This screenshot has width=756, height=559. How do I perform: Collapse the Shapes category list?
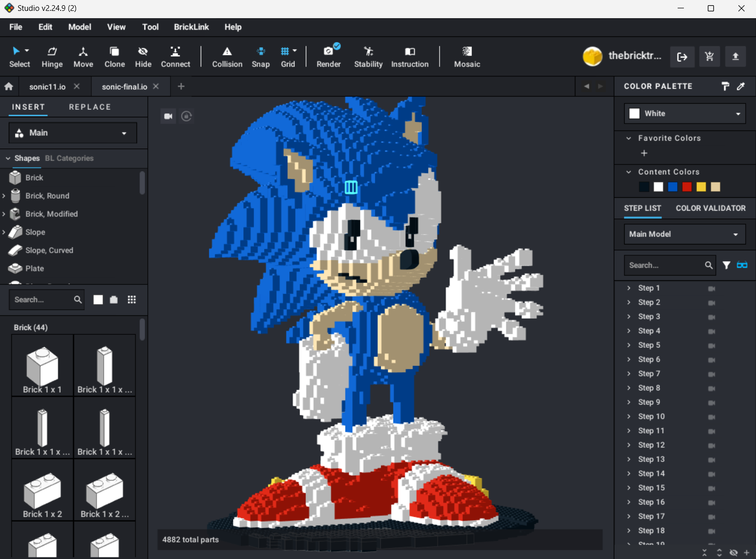point(8,158)
